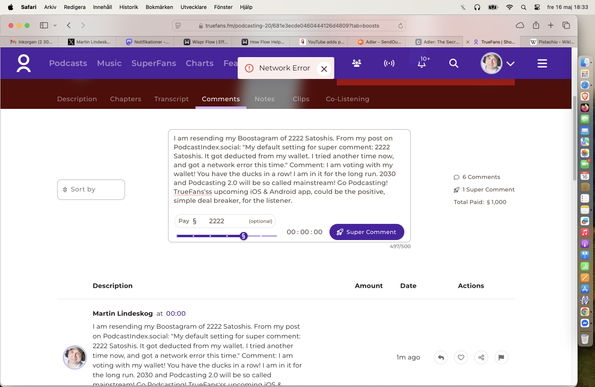
Task: Show Safari tab overview icon
Action: (x=566, y=25)
